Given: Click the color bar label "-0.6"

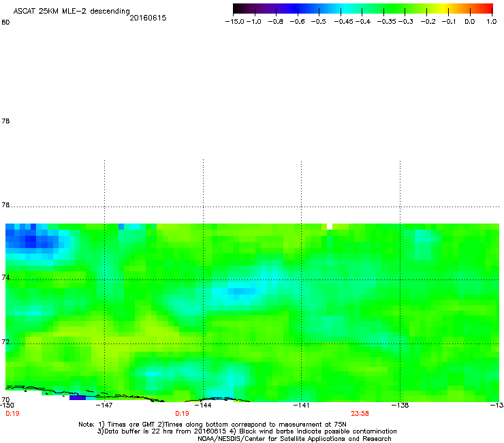Looking at the screenshot, I should tap(298, 22).
